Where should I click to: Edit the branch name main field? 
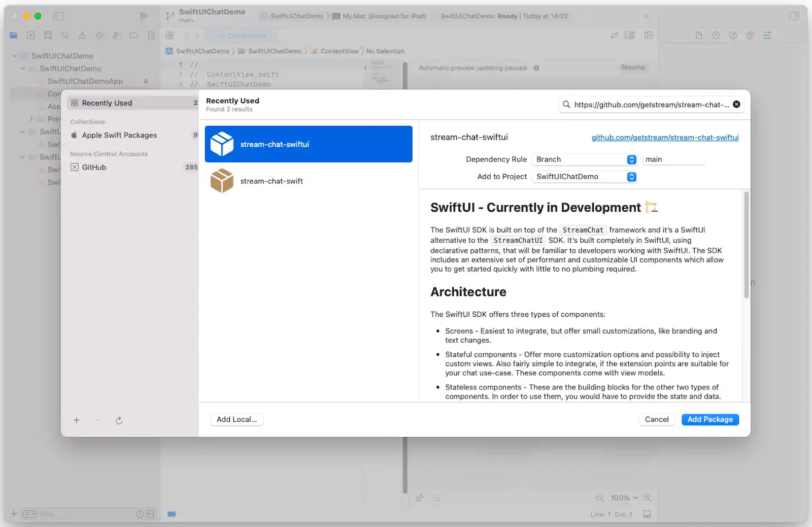pos(673,159)
